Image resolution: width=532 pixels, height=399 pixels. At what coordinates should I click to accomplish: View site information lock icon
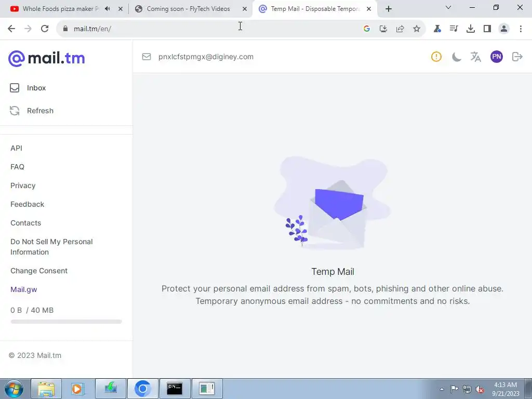(x=65, y=29)
